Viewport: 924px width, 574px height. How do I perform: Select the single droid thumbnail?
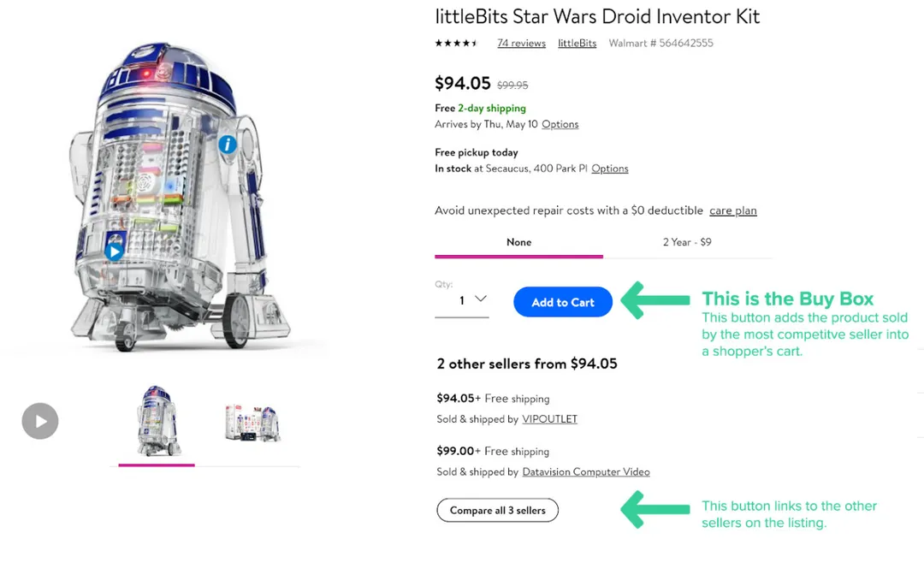157,421
